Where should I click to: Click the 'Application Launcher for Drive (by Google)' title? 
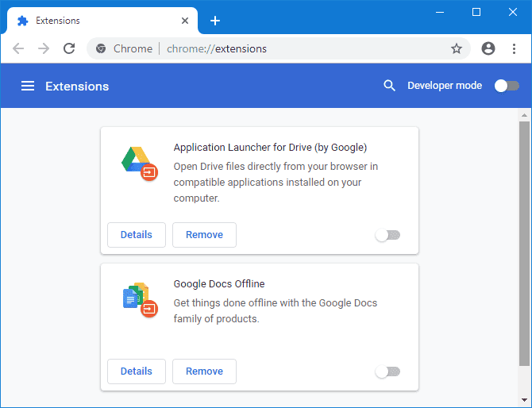(x=270, y=148)
